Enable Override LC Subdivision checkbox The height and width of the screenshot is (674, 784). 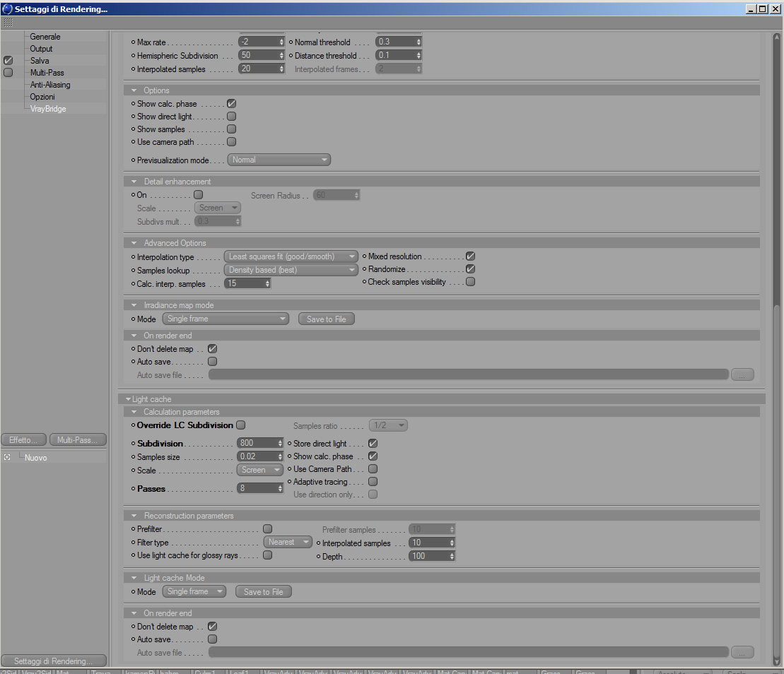pos(240,425)
